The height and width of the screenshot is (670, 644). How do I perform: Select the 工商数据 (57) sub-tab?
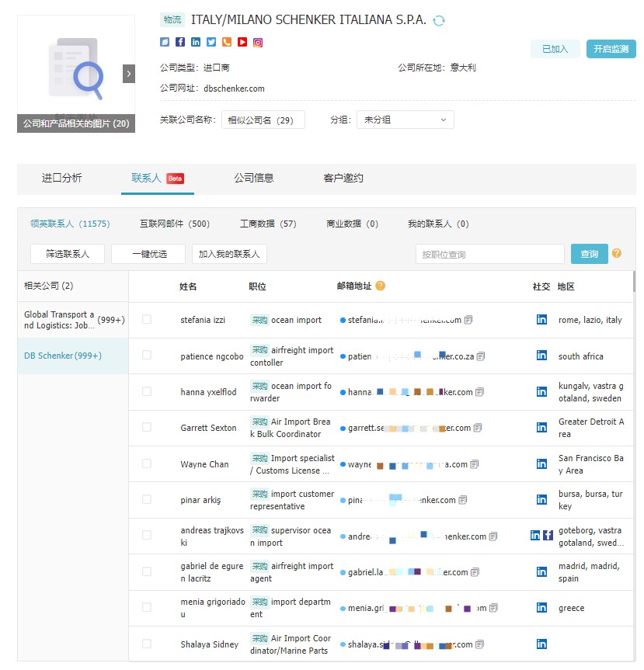(x=268, y=224)
